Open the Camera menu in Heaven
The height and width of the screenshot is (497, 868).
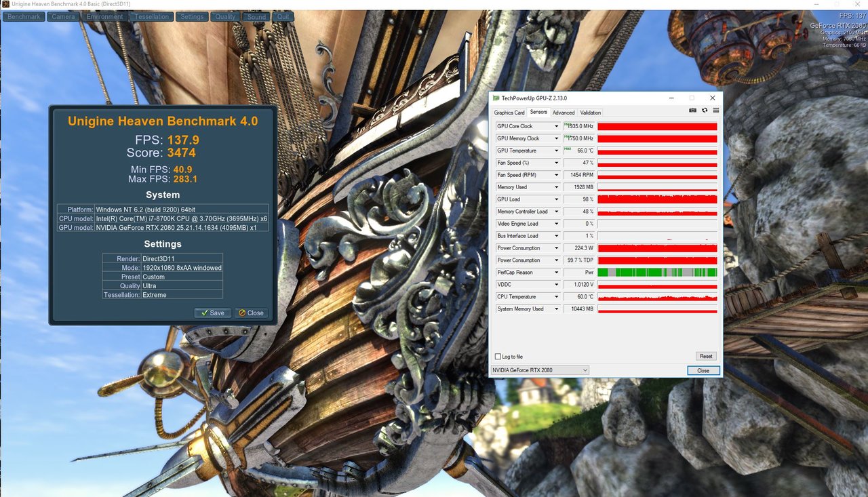tap(64, 17)
